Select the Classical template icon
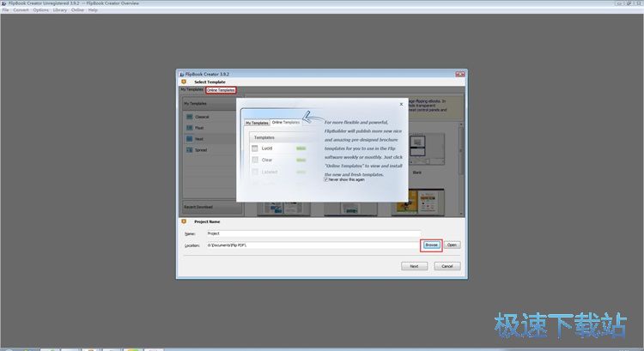 (x=190, y=117)
